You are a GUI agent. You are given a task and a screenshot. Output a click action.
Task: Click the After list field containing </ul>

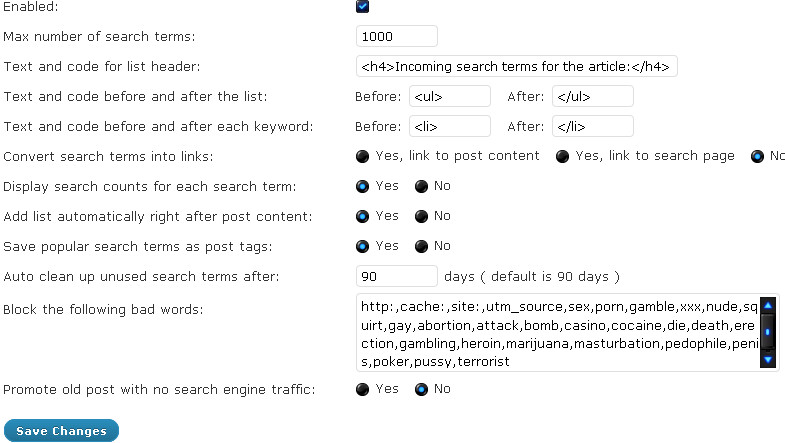tap(593, 97)
